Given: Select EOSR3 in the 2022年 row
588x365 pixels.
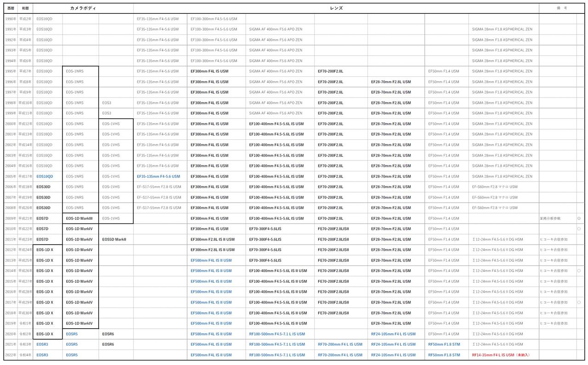Looking at the screenshot, I should click(42, 355).
